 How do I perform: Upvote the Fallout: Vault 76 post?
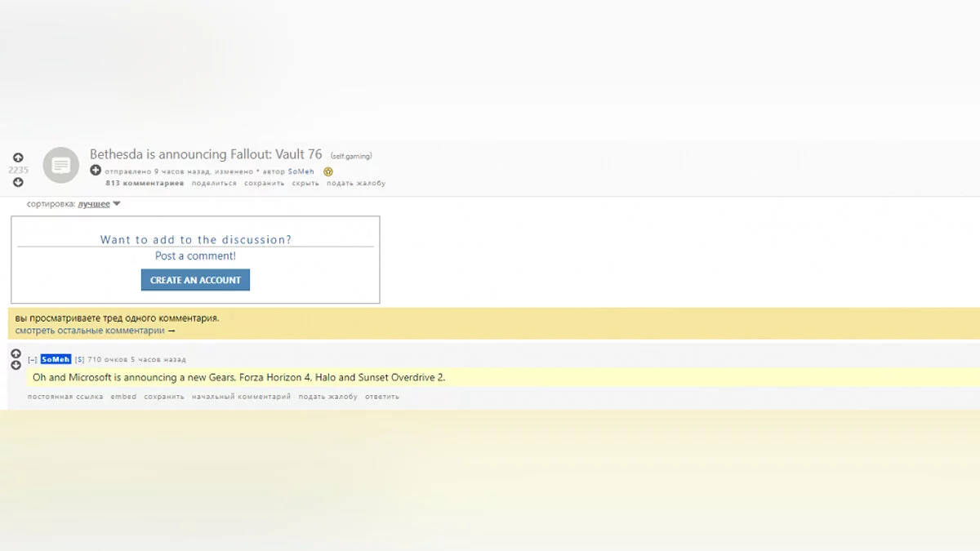point(18,158)
